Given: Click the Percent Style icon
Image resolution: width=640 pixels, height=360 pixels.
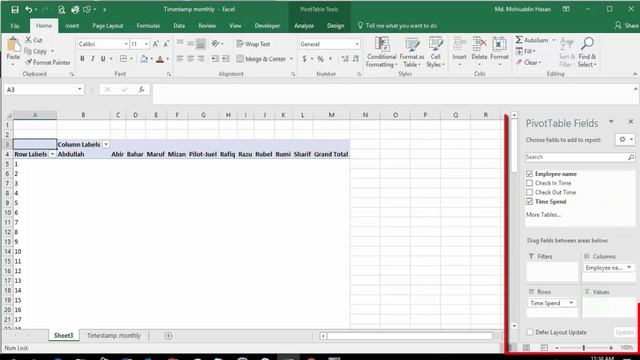Looking at the screenshot, I should click(x=320, y=59).
